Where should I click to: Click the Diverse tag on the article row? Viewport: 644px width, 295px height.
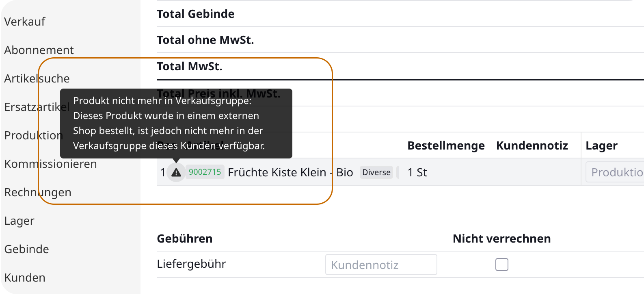pyautogui.click(x=376, y=172)
